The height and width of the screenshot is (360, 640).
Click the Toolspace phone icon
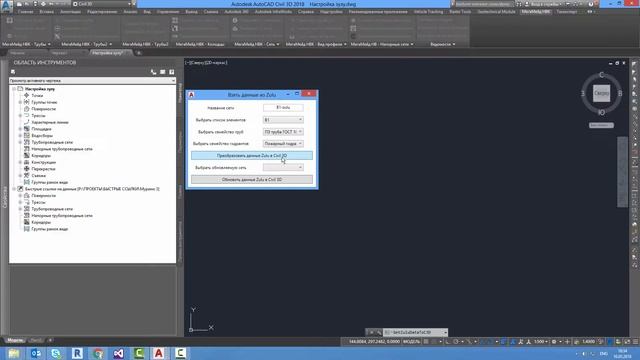153,72
